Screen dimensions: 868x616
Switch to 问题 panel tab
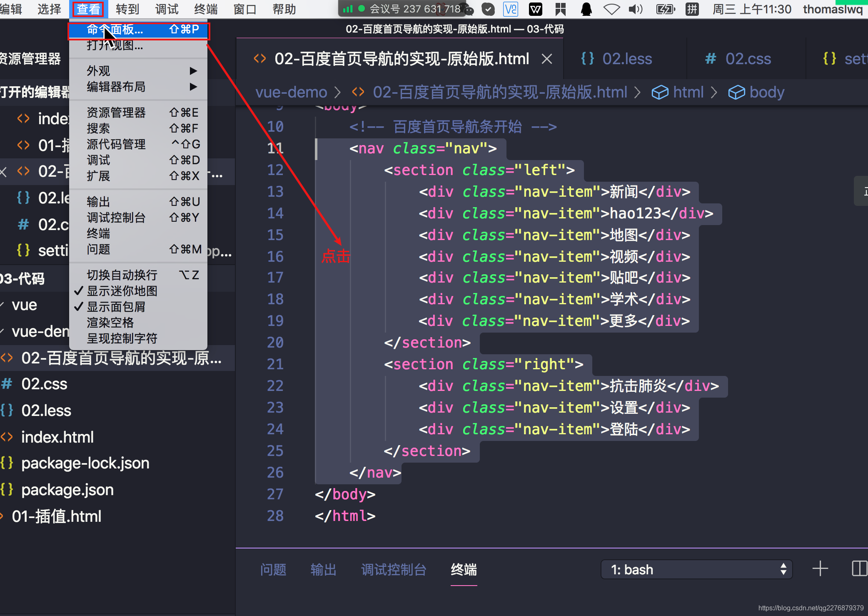273,570
